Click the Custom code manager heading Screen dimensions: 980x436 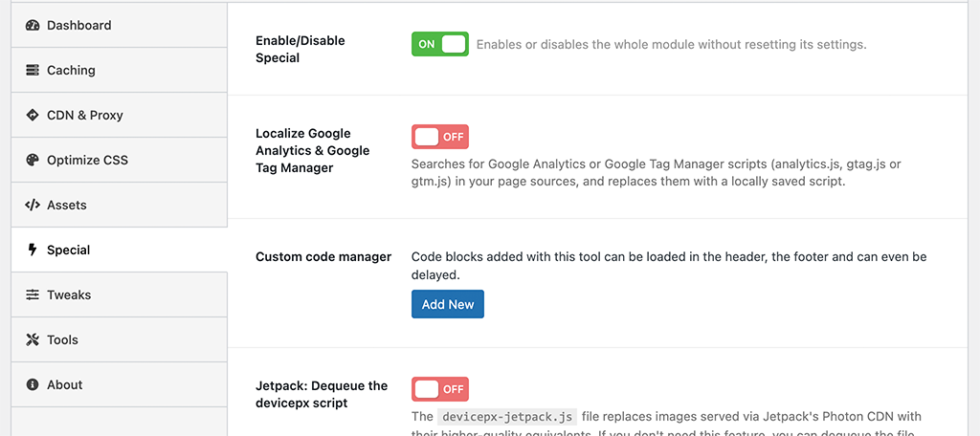[323, 257]
